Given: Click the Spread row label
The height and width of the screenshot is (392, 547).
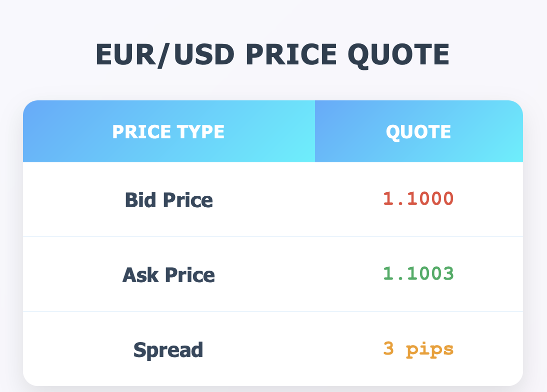Looking at the screenshot, I should point(168,350).
